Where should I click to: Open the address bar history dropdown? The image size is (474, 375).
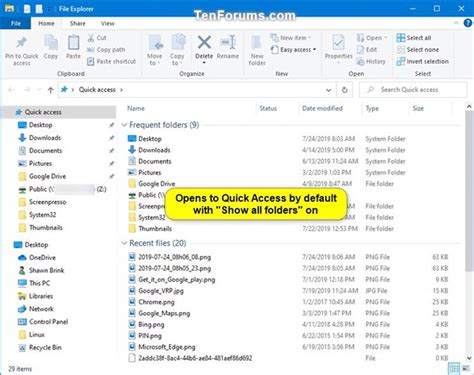(x=329, y=90)
